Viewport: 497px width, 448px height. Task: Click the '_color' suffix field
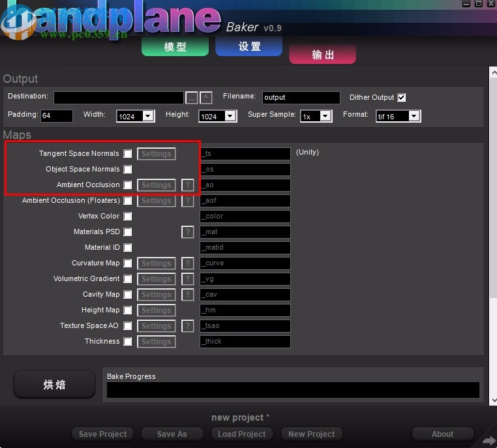coord(245,217)
